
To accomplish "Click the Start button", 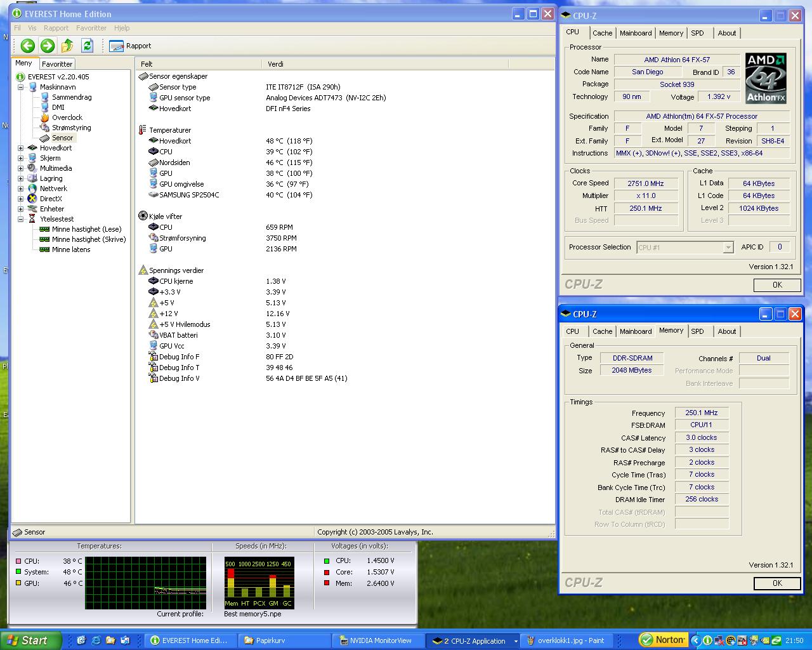I will [x=30, y=640].
